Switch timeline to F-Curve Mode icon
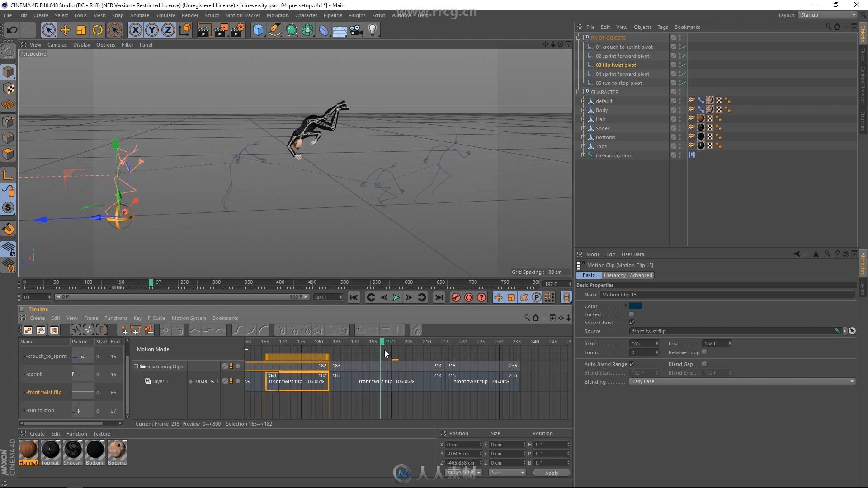 click(x=41, y=330)
